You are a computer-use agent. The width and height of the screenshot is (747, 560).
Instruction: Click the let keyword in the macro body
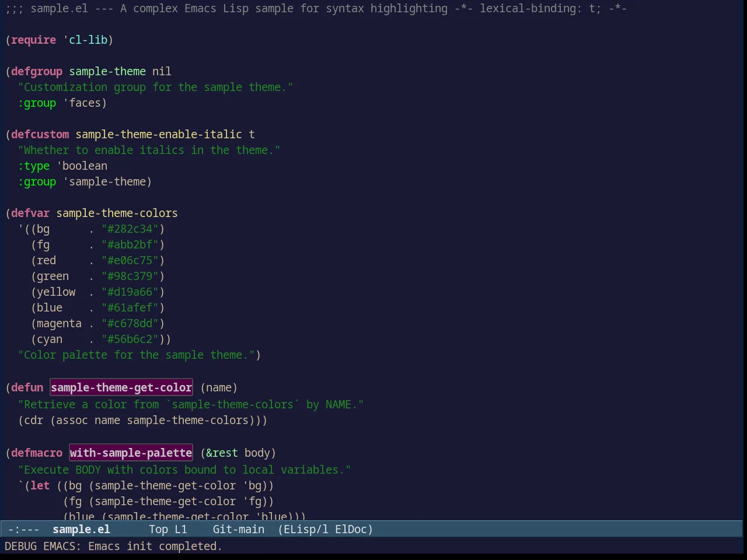pyautogui.click(x=40, y=485)
